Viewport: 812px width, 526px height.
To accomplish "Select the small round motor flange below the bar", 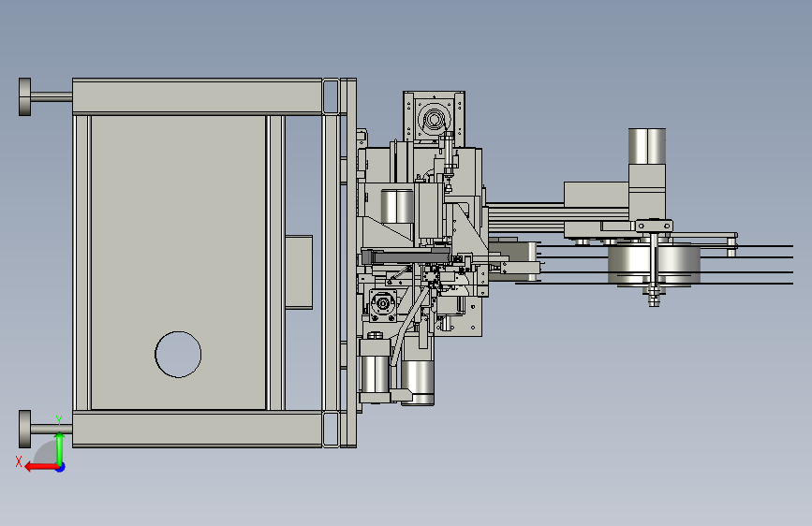I will point(383,304).
